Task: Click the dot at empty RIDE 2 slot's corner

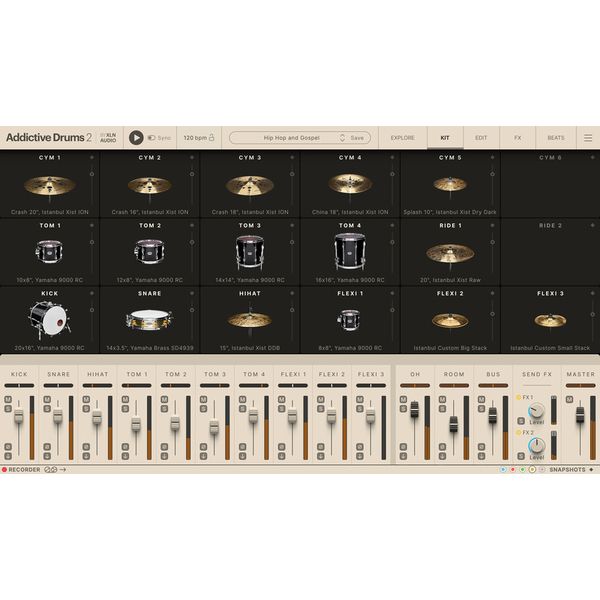Action: click(x=593, y=225)
